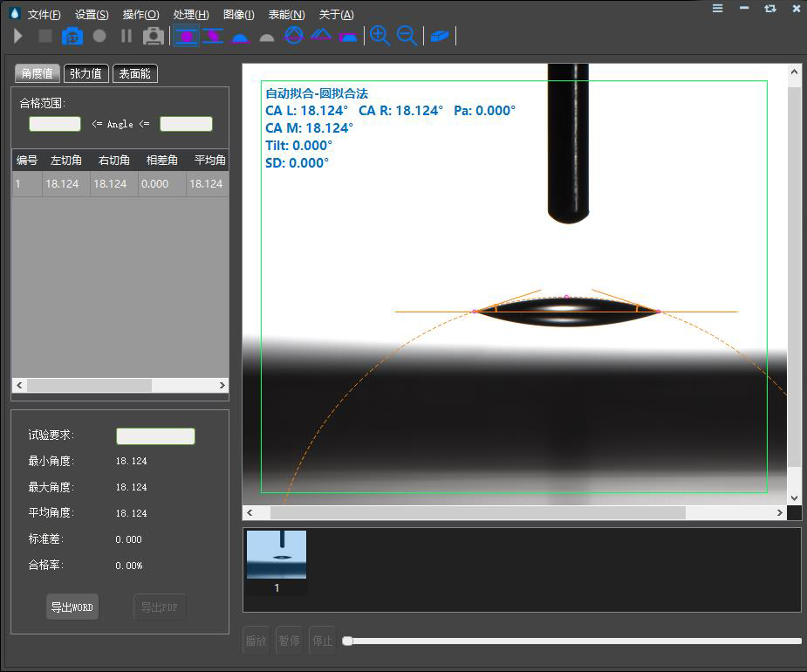Click the zoom in magnifier icon
The height and width of the screenshot is (672, 807).
[380, 36]
